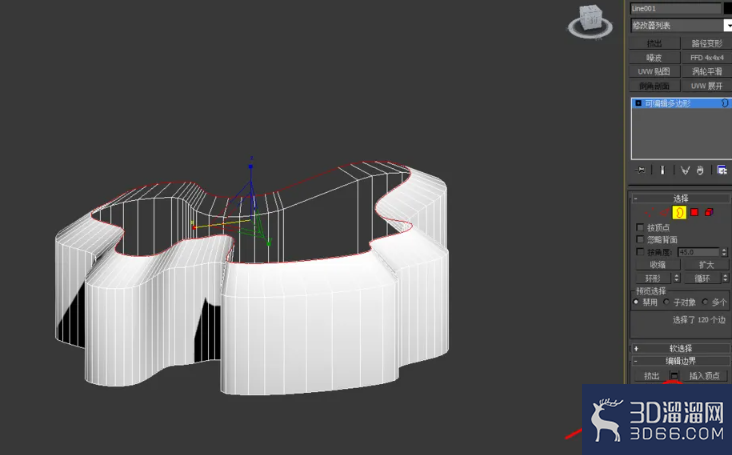Click Make Unique icon
The image size is (732, 455).
click(x=685, y=170)
